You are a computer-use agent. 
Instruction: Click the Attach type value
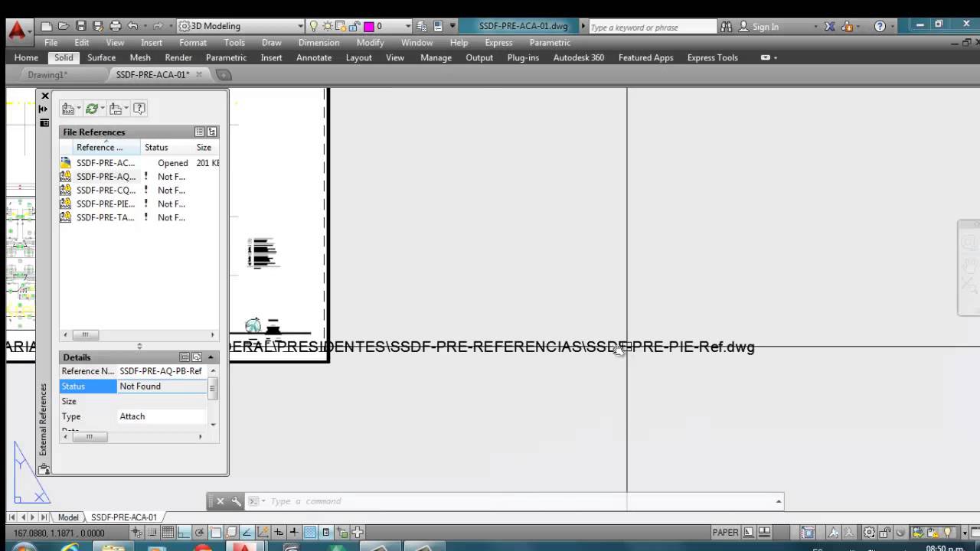click(162, 416)
